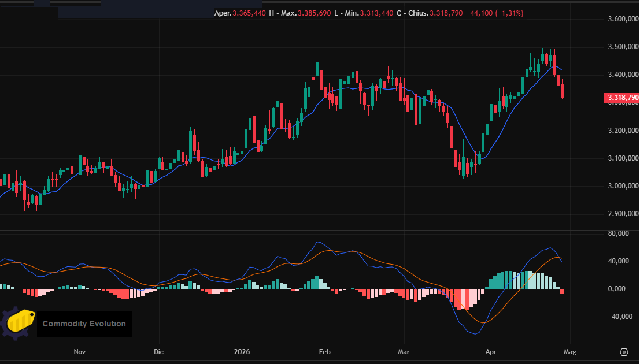This screenshot has height=364, width=640.
Task: Click the 3.000,000 price axis label
Action: pyautogui.click(x=623, y=186)
